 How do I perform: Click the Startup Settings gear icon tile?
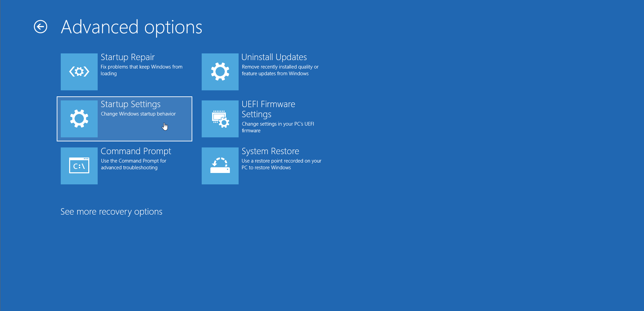[79, 119]
